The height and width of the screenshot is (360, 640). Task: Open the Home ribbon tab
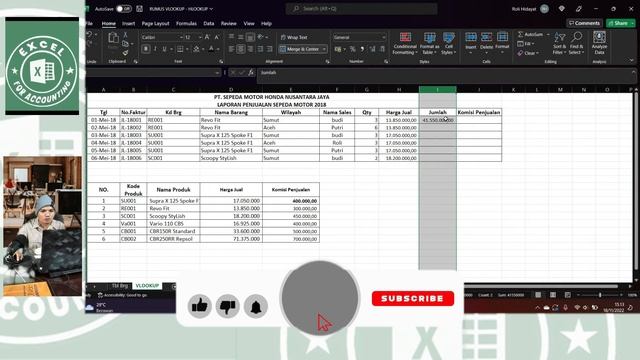(x=109, y=24)
